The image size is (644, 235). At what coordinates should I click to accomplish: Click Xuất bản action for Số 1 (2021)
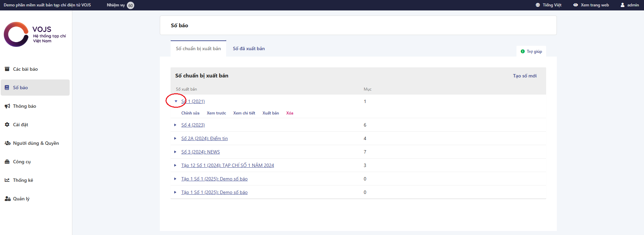(x=271, y=113)
